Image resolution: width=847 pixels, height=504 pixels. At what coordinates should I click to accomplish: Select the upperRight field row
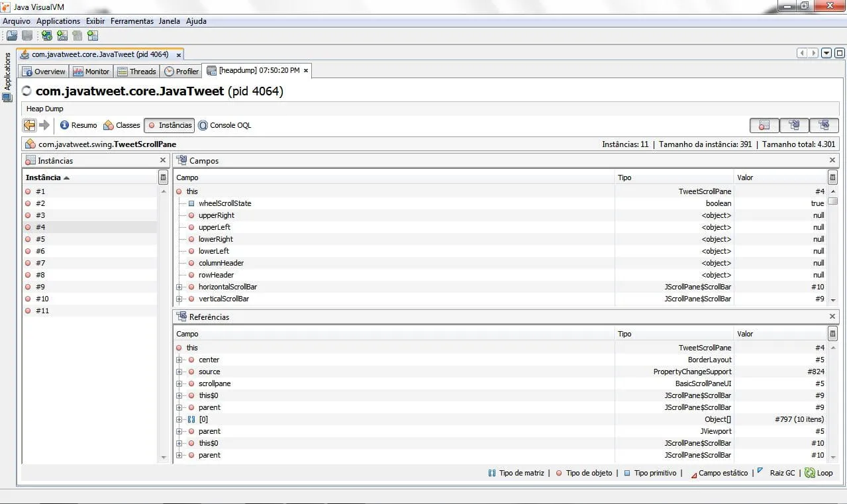pyautogui.click(x=501, y=215)
